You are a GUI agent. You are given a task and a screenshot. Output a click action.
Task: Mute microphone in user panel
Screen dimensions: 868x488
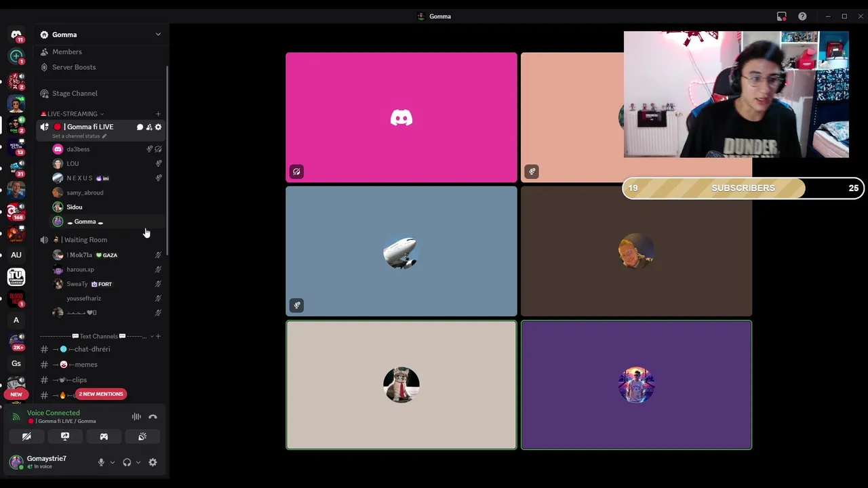pyautogui.click(x=101, y=462)
